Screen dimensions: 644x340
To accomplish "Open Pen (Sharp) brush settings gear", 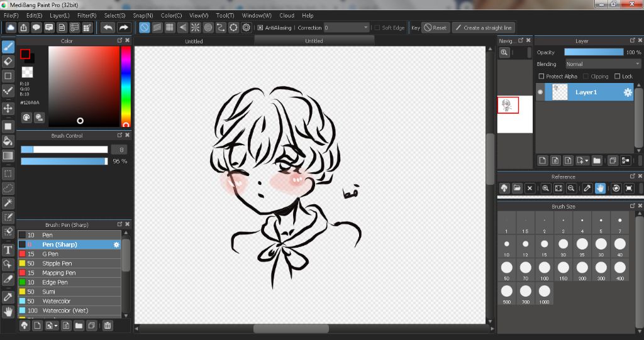I will pos(116,244).
